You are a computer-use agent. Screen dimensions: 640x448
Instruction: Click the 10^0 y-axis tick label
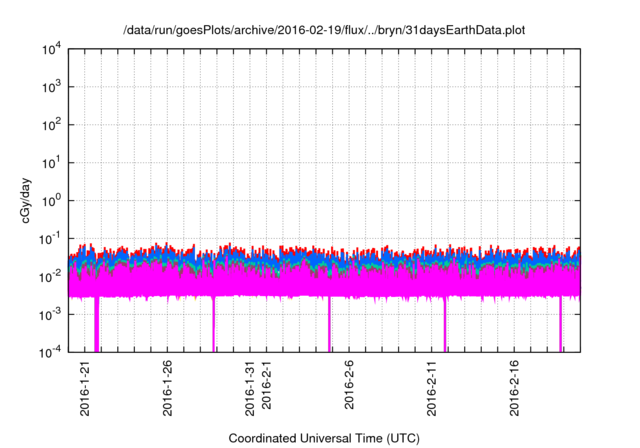tap(52, 201)
